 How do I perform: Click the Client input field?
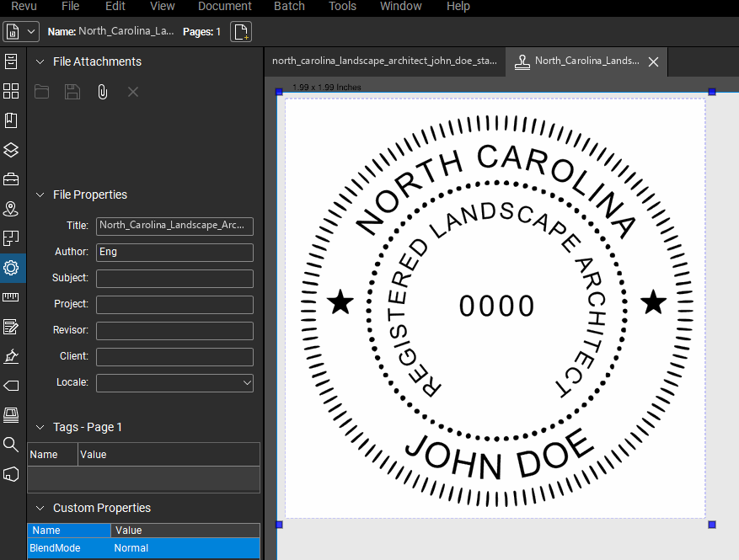[x=175, y=357]
